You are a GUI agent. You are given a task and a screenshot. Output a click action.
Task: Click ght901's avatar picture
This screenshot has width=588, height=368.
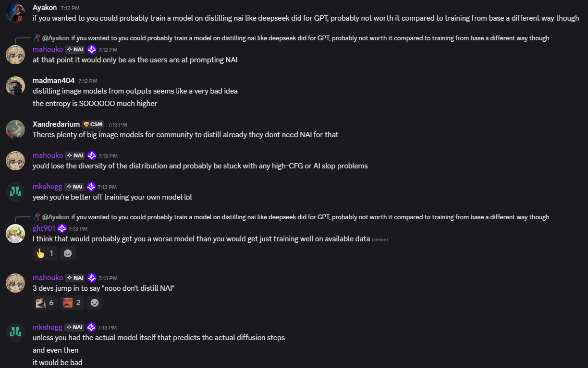pyautogui.click(x=15, y=234)
